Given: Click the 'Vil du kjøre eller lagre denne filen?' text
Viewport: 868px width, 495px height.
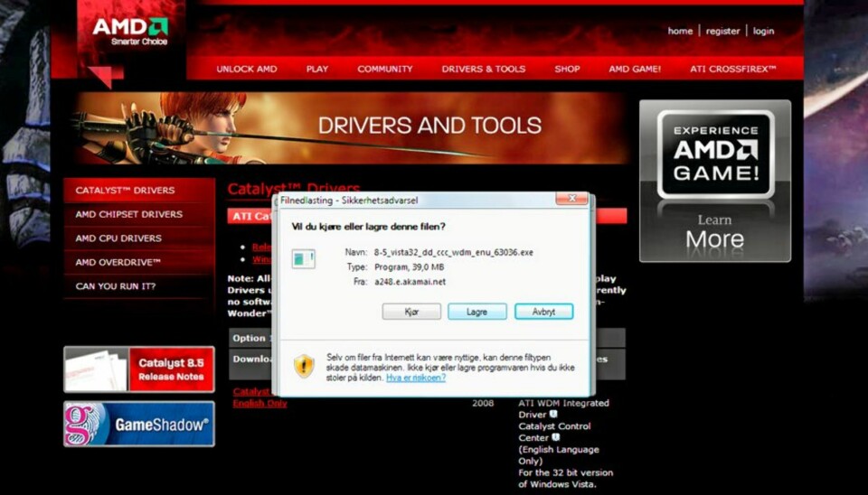Looking at the screenshot, I should point(368,227).
